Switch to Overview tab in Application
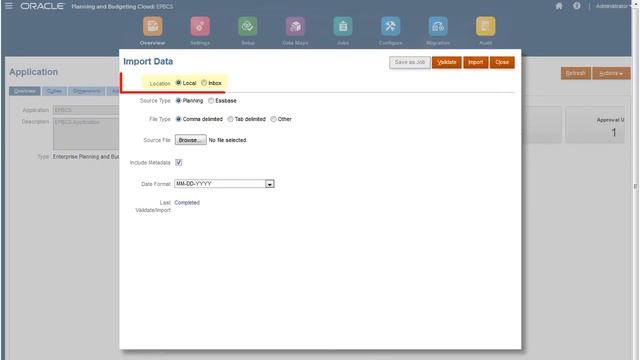The image size is (640, 360). click(24, 91)
